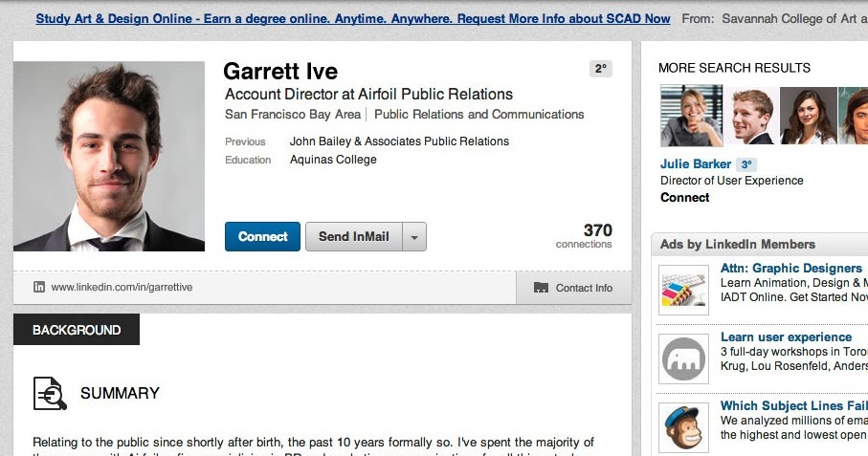Click the 370 connections count
This screenshot has height=456, width=868.
(x=584, y=236)
